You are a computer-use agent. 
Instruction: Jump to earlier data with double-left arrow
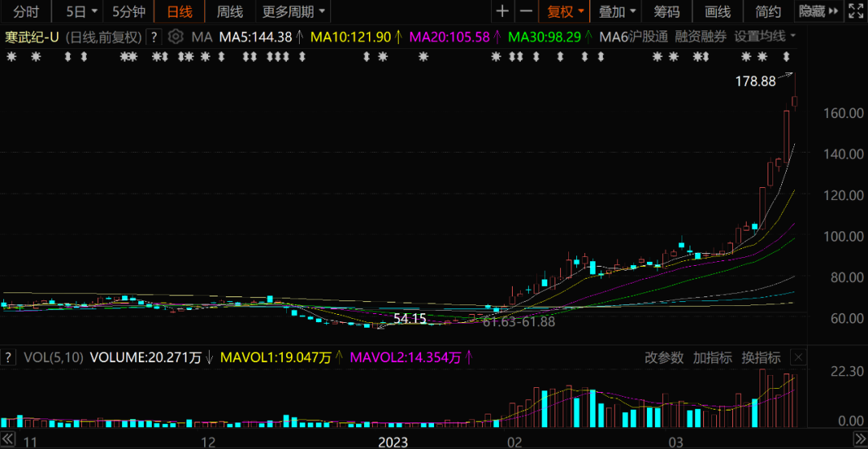(6, 439)
